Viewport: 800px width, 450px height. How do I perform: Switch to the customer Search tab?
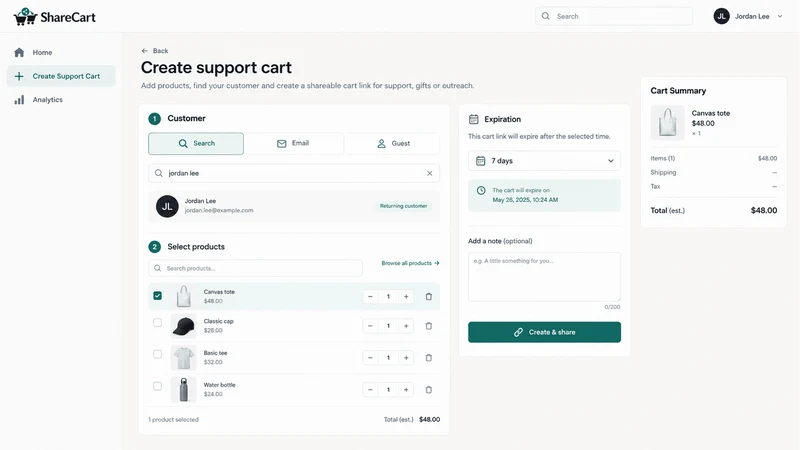click(x=196, y=143)
